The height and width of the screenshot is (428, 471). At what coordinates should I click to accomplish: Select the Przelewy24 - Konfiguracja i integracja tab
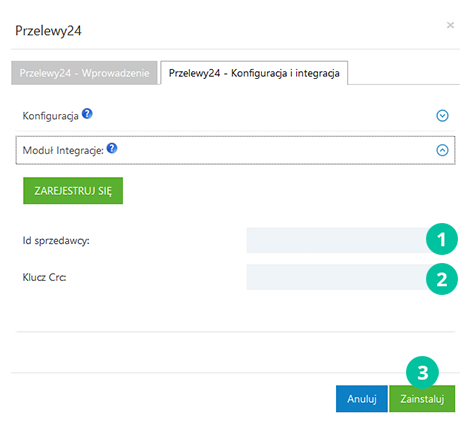pos(254,73)
